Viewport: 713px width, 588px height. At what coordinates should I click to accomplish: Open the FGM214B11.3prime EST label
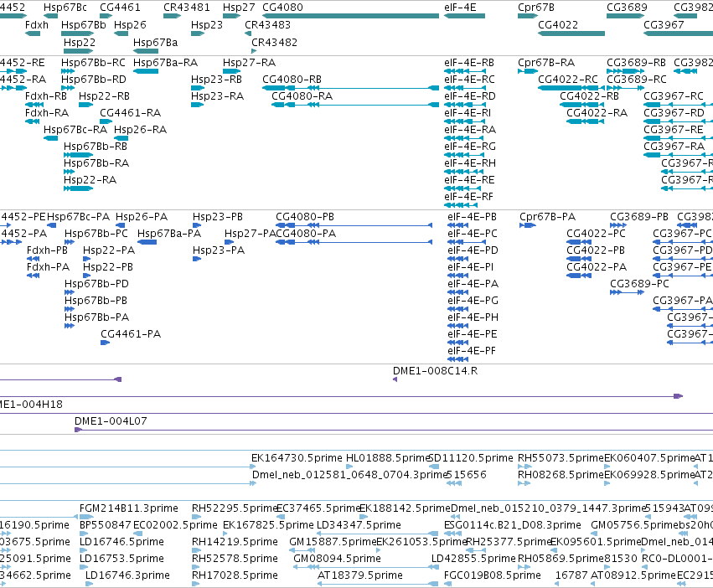(129, 508)
